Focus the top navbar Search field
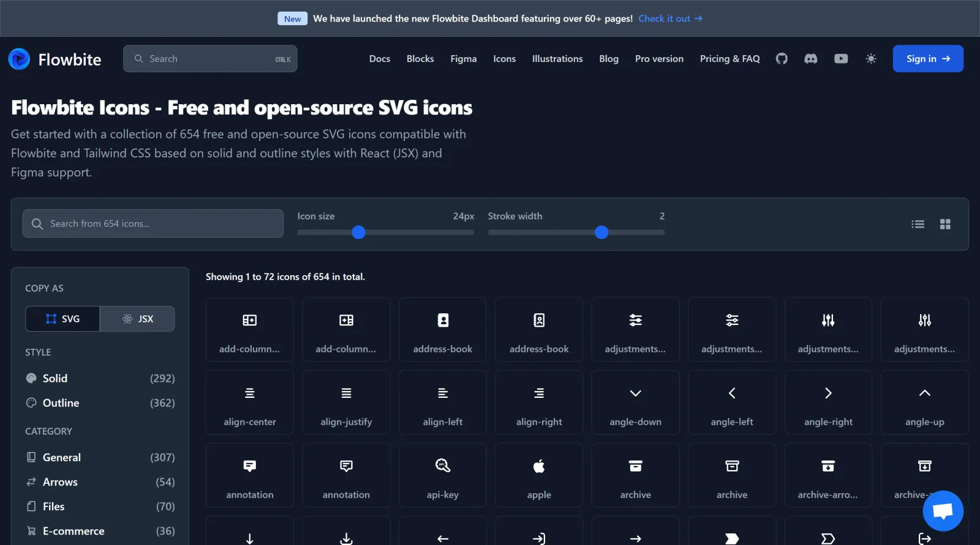 pos(210,59)
